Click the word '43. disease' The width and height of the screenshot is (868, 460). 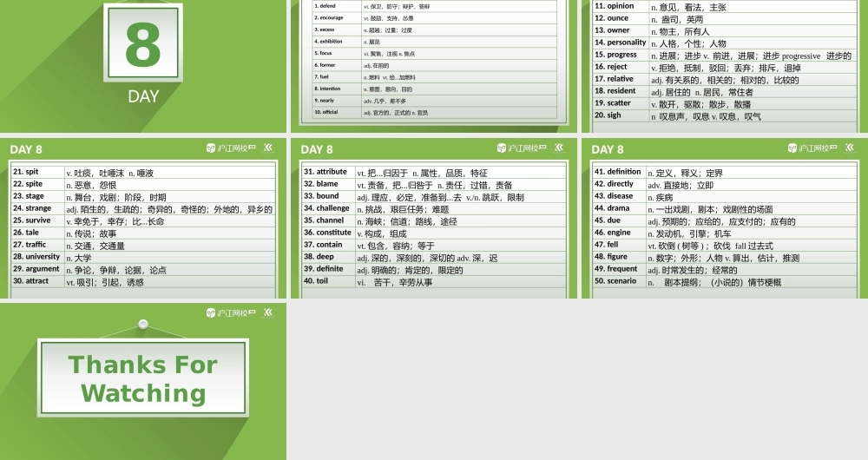pos(614,196)
